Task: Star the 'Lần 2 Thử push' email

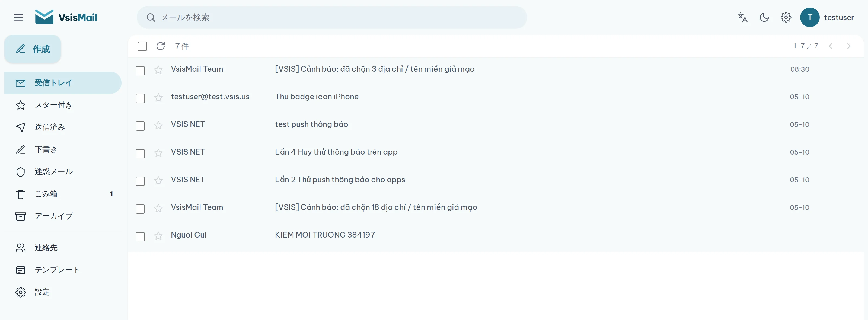Action: click(158, 181)
